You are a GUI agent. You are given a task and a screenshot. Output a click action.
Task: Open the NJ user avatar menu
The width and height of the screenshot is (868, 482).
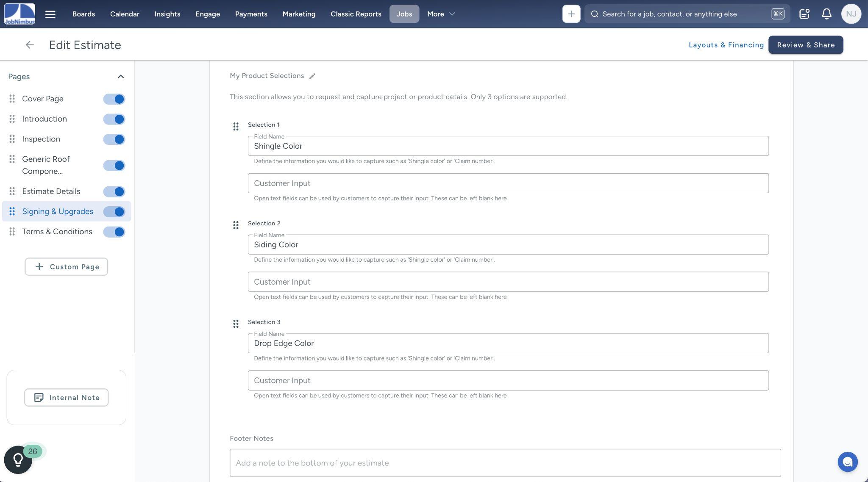point(851,14)
